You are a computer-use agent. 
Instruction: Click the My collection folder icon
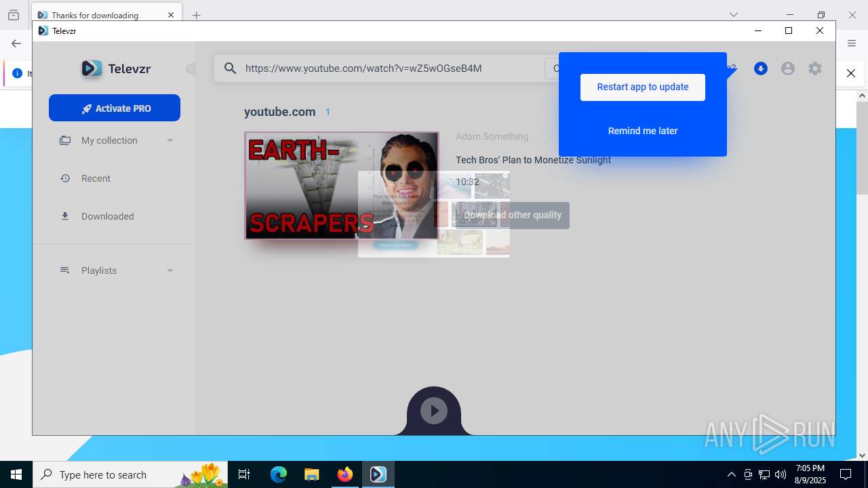65,140
